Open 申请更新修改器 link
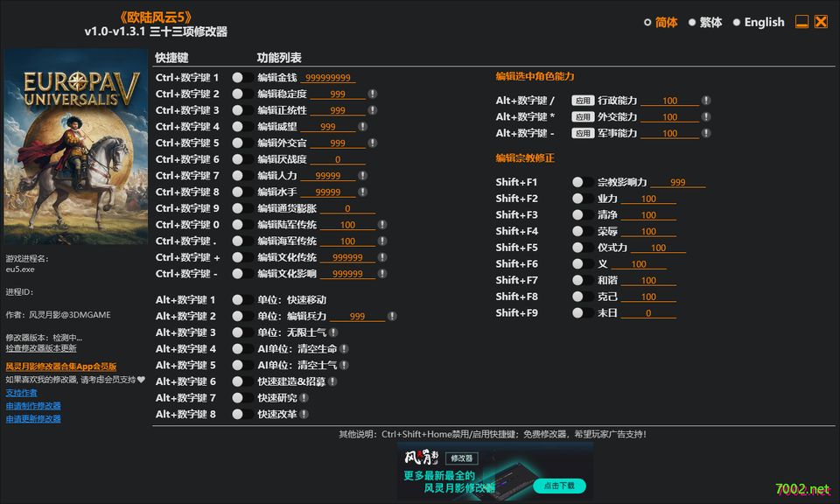Screen dimensions: 840x504 pyautogui.click(x=33, y=419)
